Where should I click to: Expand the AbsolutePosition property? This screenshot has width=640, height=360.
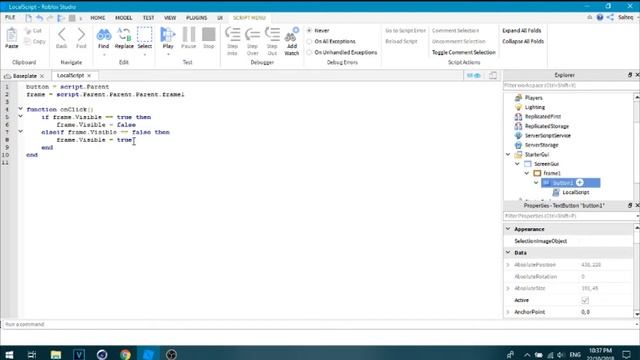pyautogui.click(x=508, y=265)
